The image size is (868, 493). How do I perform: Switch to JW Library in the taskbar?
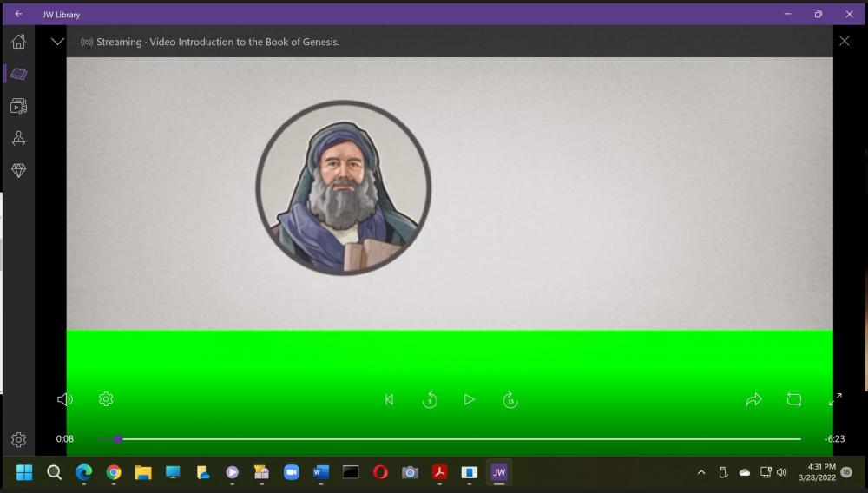(499, 472)
